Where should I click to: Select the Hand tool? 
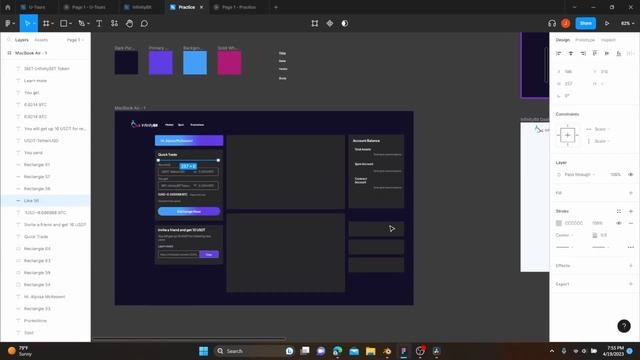click(129, 24)
